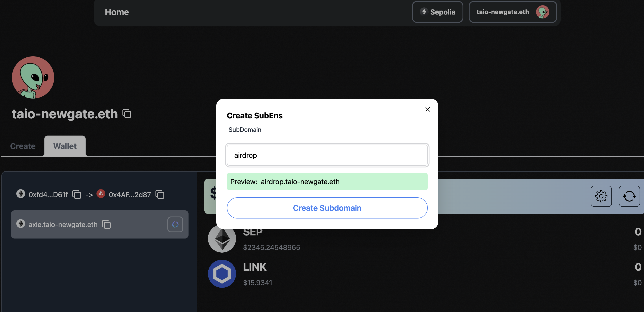This screenshot has width=644, height=312.
Task: Focus the SubDomain text field
Action: click(x=327, y=155)
